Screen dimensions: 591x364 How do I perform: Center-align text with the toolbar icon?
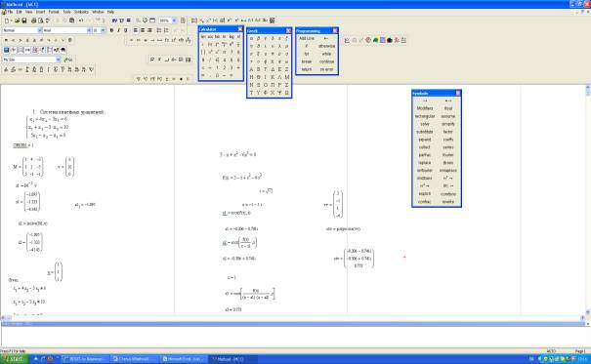click(x=143, y=30)
